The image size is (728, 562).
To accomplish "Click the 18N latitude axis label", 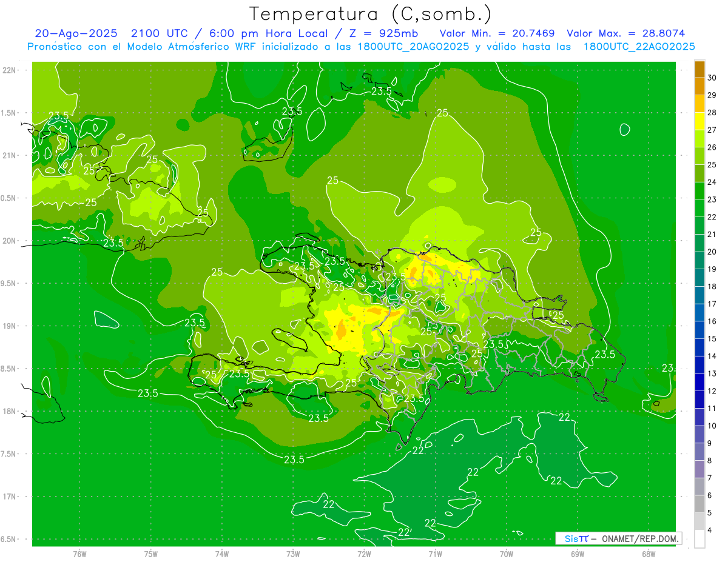I will 10,411.
